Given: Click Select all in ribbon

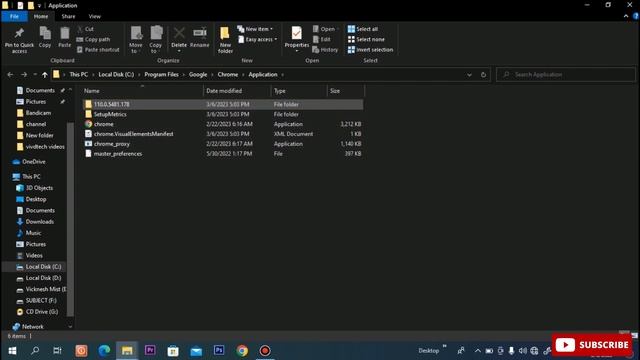Looking at the screenshot, I should pos(362,29).
